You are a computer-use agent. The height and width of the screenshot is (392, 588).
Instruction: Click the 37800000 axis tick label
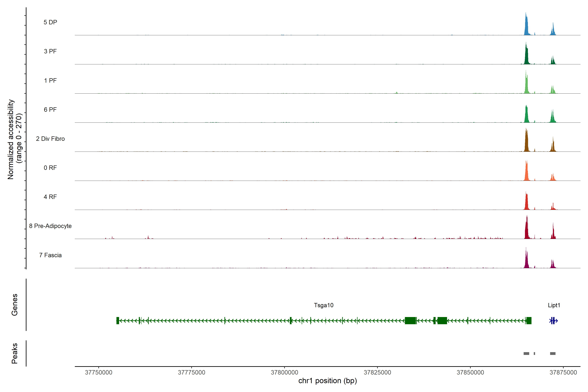pyautogui.click(x=285, y=372)
